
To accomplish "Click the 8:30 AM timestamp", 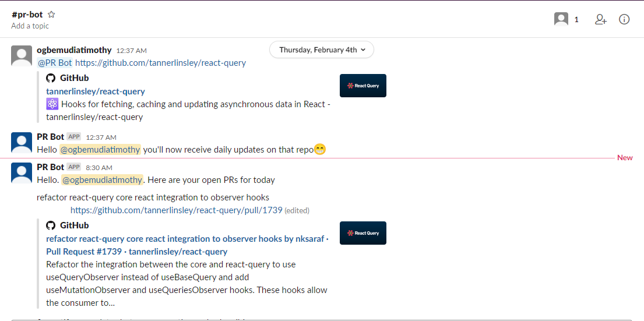I will 99,168.
